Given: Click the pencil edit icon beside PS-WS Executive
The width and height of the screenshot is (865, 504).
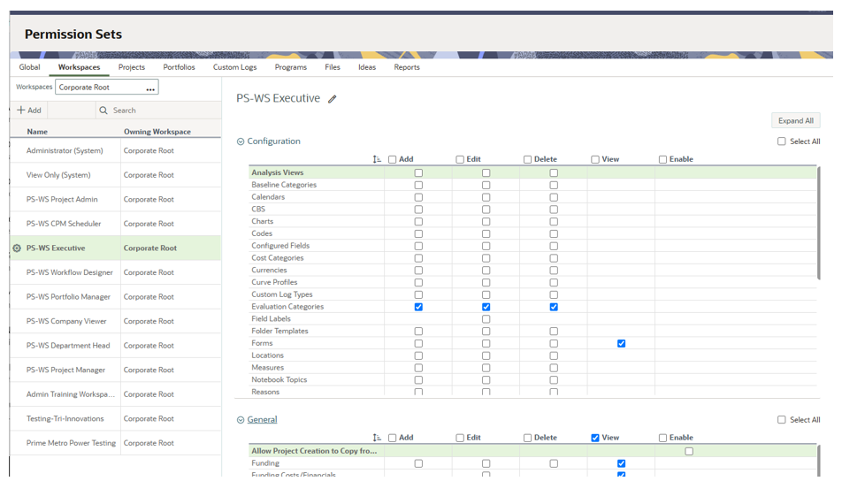Looking at the screenshot, I should point(333,99).
